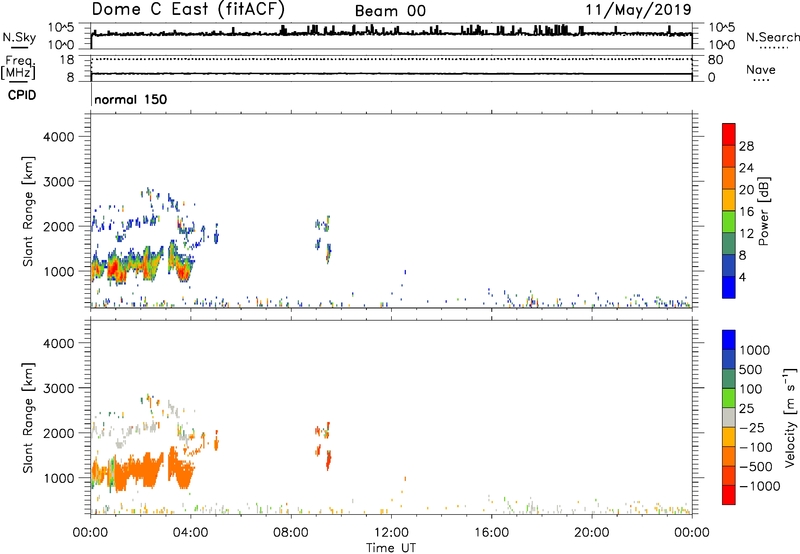The width and height of the screenshot is (800, 554).
Task: Select the "N.Search" legend label
Action: click(772, 37)
